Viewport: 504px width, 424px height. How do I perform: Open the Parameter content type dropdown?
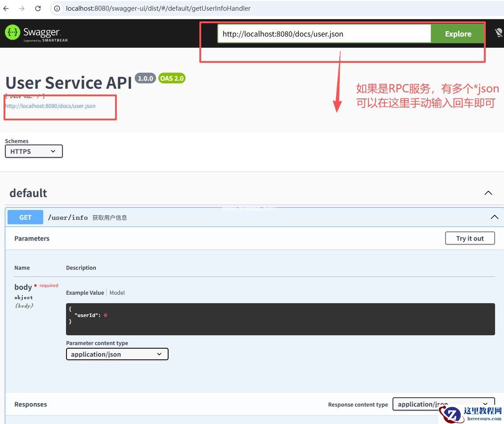click(117, 354)
